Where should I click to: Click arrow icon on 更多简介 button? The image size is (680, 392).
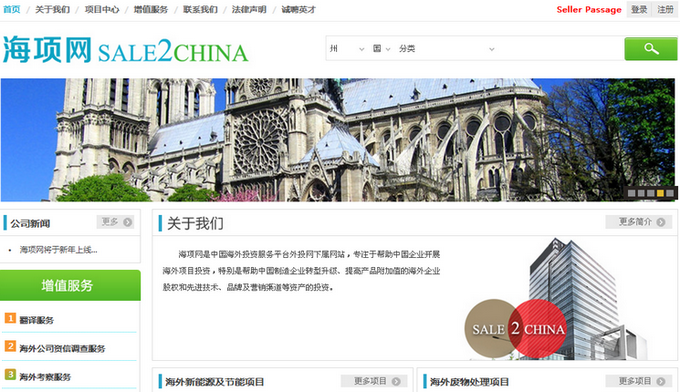(661, 222)
